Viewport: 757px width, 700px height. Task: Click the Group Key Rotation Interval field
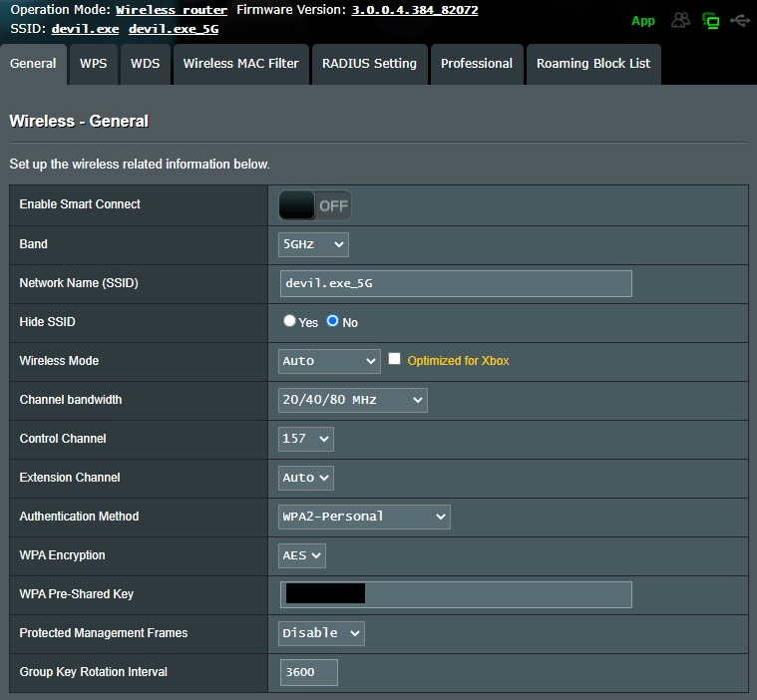click(x=308, y=672)
